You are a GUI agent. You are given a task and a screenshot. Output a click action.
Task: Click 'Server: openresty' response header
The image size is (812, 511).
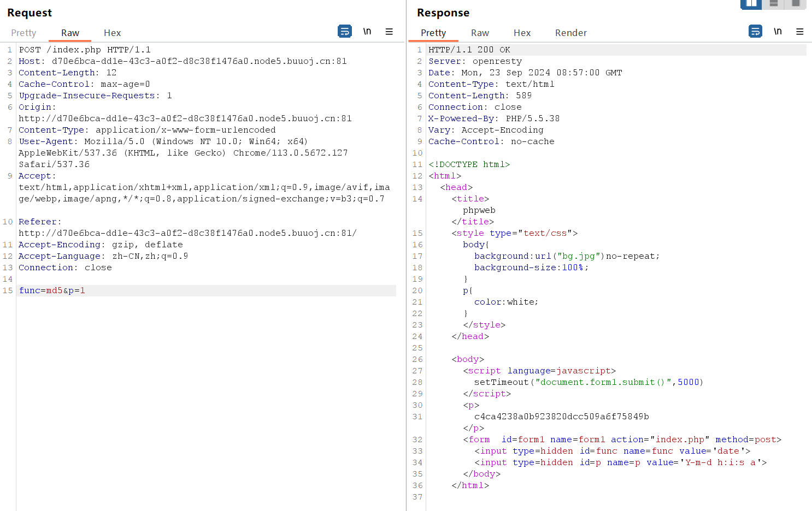coord(475,61)
